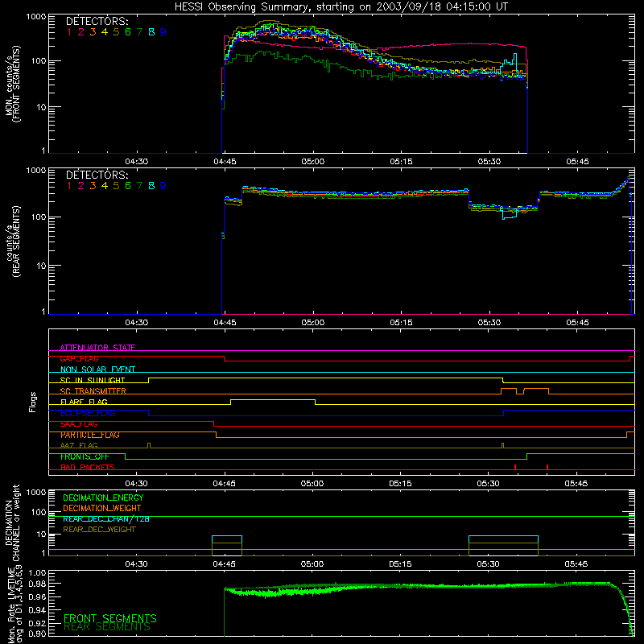Click the 04:30 tick under the front segments plot
The width and height of the screenshot is (644, 644).
point(136,162)
